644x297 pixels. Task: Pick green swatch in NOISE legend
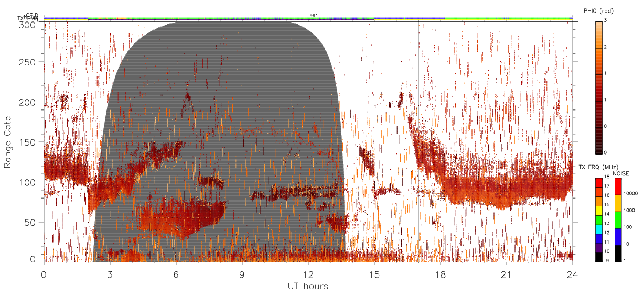tap(618, 220)
